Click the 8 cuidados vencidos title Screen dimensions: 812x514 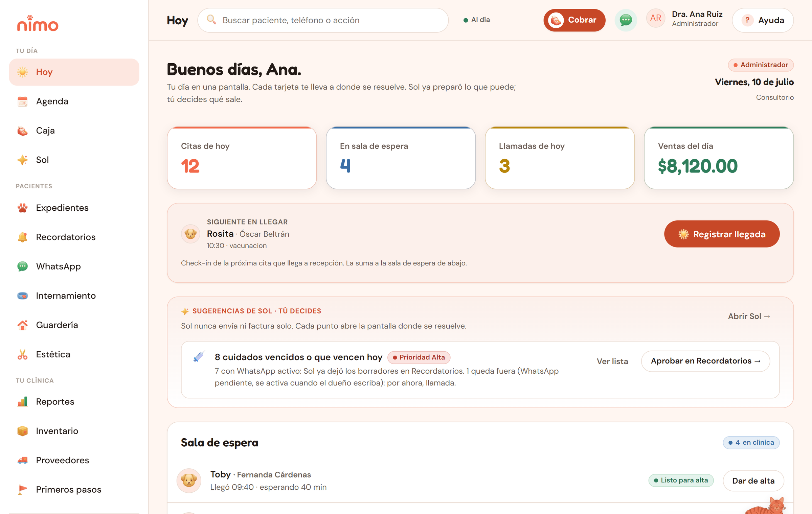(x=298, y=357)
